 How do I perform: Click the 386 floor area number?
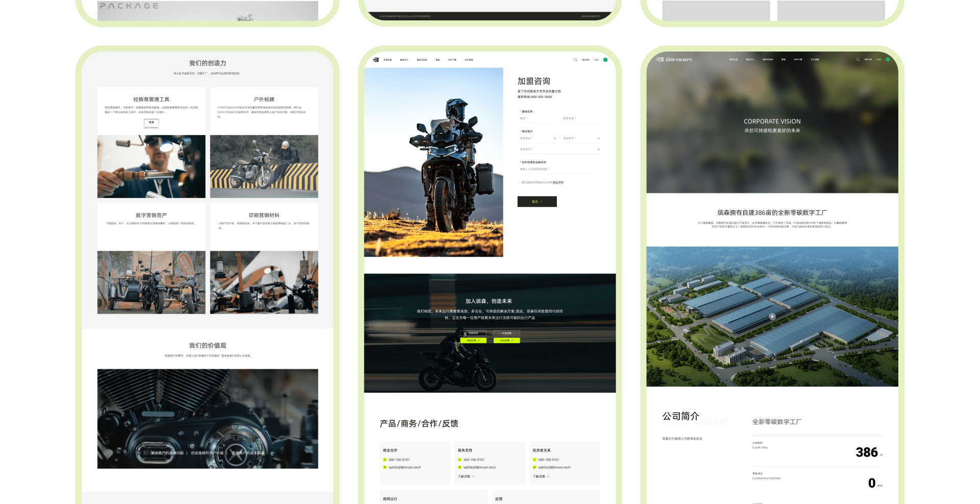click(867, 452)
